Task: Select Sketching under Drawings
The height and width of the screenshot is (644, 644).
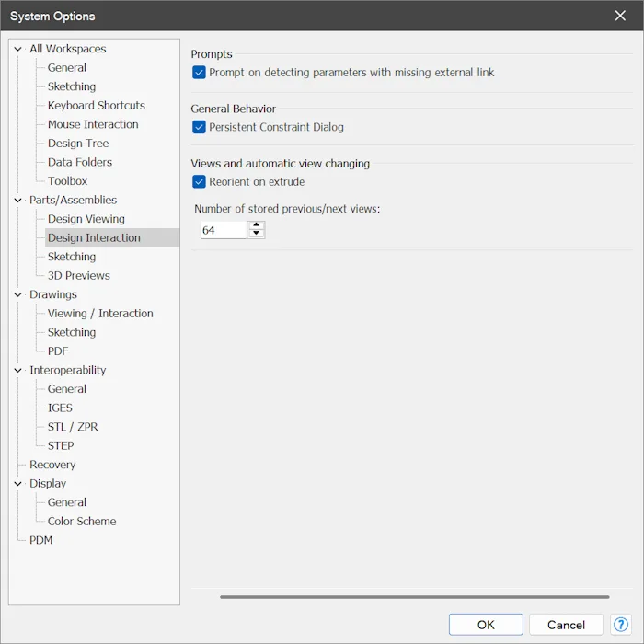Action: (x=72, y=332)
